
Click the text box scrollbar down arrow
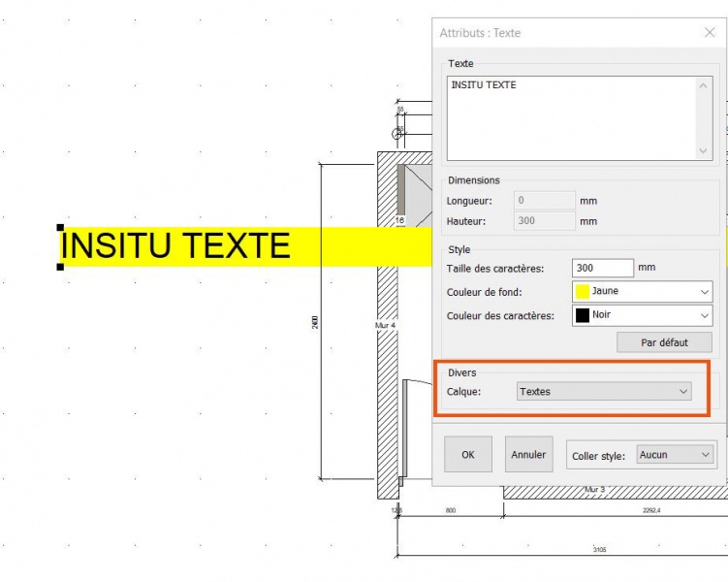tap(705, 150)
